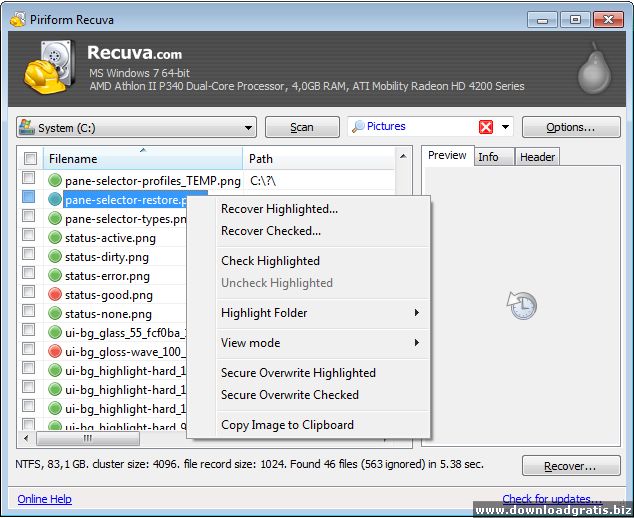Screen dimensions: 634x518
Task: Expand the Pictures filter dropdown arrow
Action: coord(506,127)
